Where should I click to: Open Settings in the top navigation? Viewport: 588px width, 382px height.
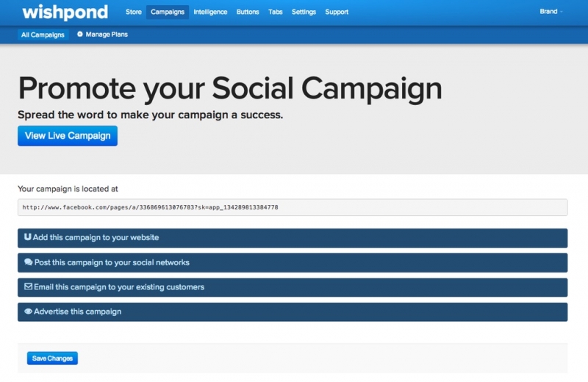[304, 12]
